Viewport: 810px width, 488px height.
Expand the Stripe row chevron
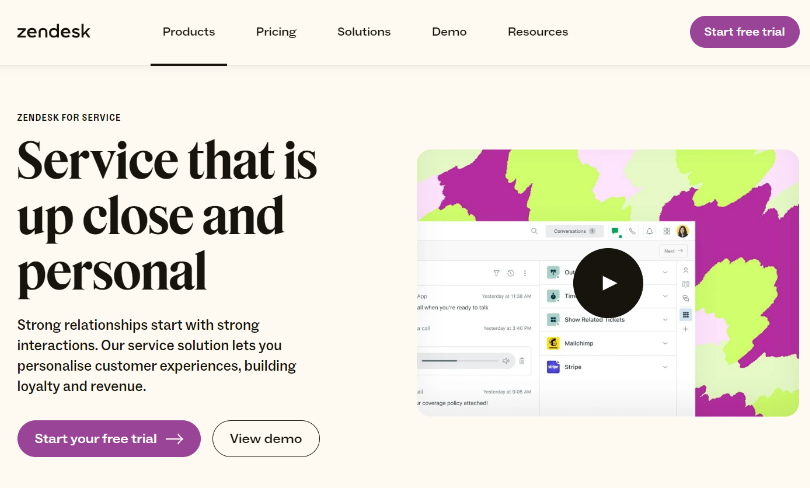[665, 367]
